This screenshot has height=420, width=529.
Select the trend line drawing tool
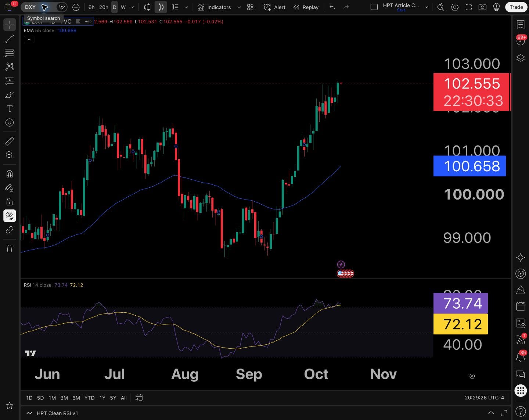pos(10,39)
